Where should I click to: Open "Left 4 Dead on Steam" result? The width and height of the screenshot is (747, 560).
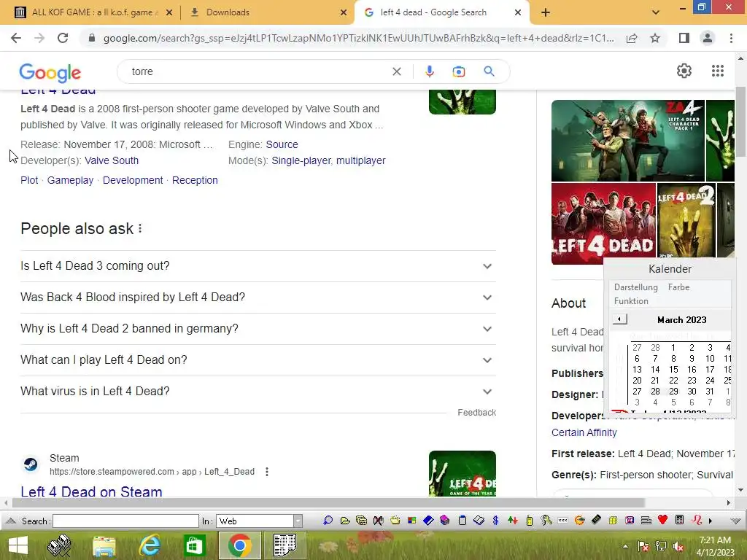(91, 491)
